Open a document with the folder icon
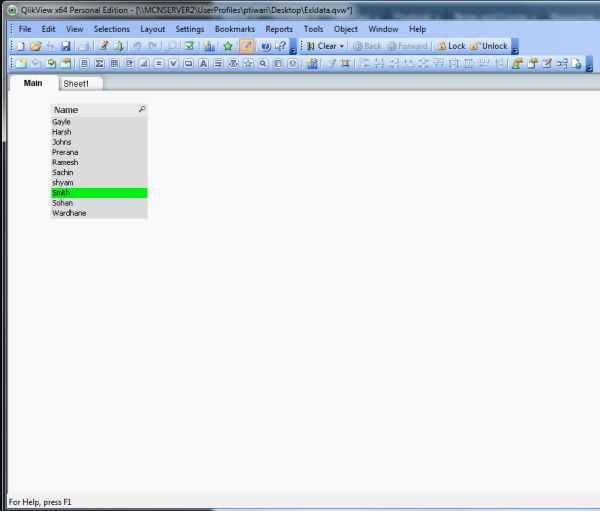 point(36,46)
